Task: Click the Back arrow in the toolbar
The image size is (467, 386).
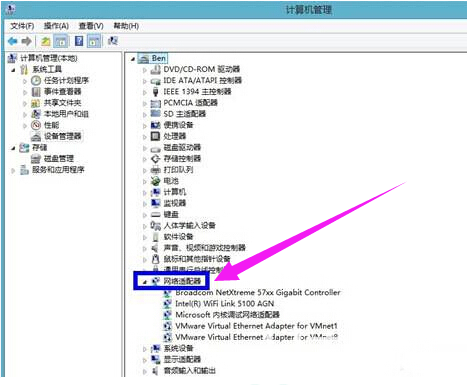Action: pos(13,41)
